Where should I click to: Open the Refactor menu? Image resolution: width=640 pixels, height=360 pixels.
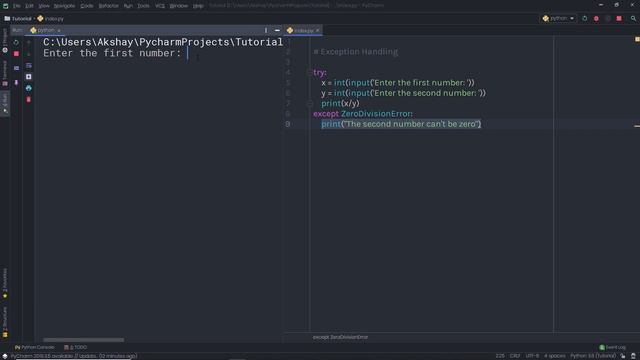coord(108,6)
